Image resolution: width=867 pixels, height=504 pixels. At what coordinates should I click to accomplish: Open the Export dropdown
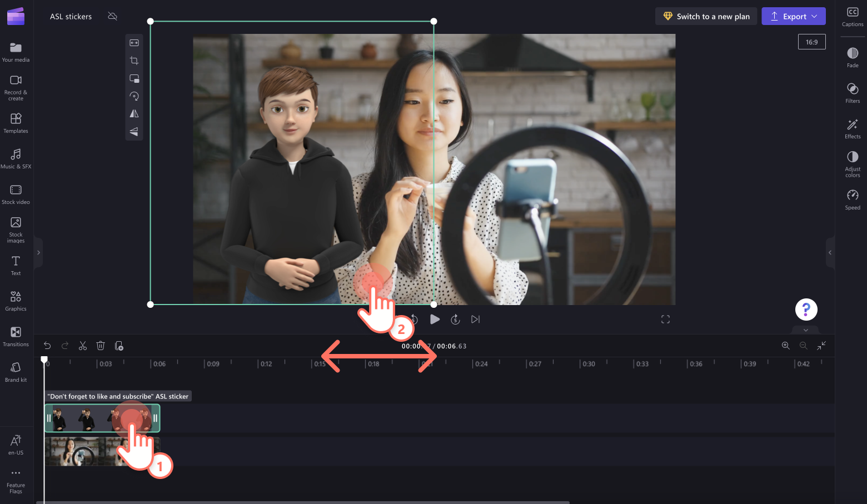(794, 16)
